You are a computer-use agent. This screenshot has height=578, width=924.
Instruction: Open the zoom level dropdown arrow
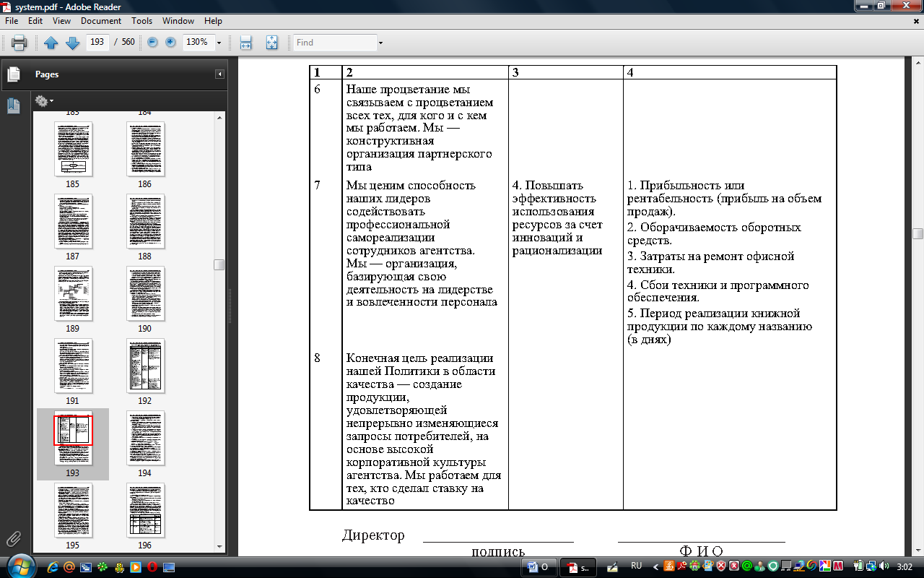[219, 42]
